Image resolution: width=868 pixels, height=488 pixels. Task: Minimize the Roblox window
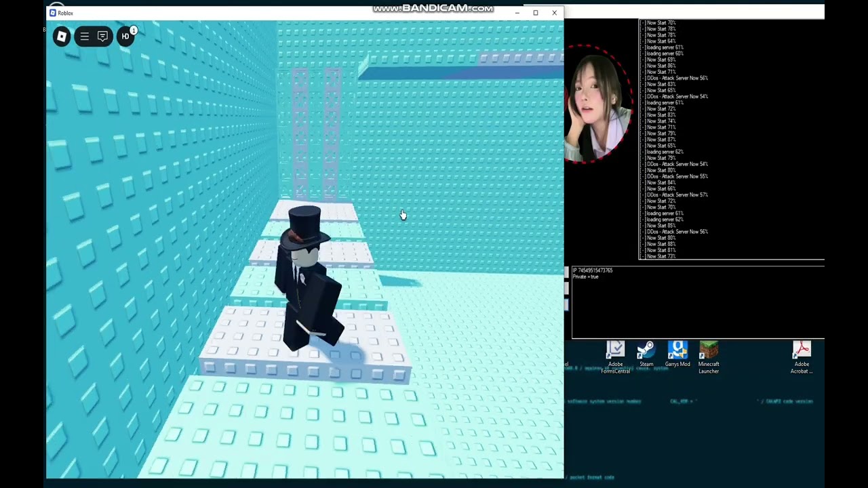(517, 13)
